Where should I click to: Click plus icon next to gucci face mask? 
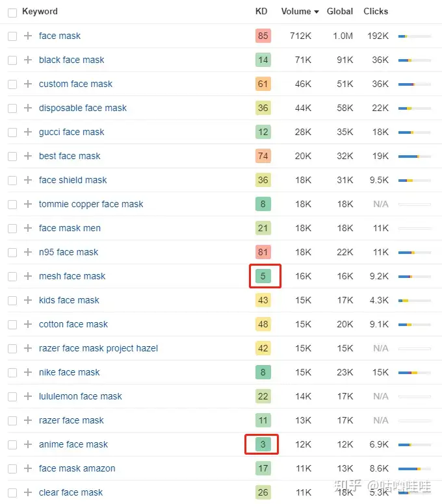coord(28,132)
